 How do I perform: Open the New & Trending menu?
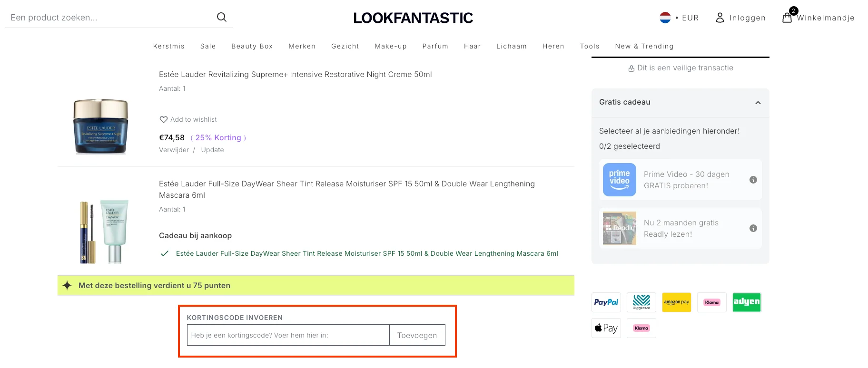point(644,46)
